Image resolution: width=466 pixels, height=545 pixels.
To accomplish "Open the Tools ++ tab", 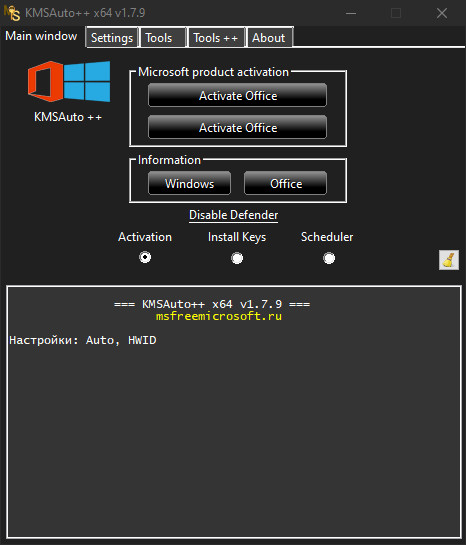I will coord(216,38).
